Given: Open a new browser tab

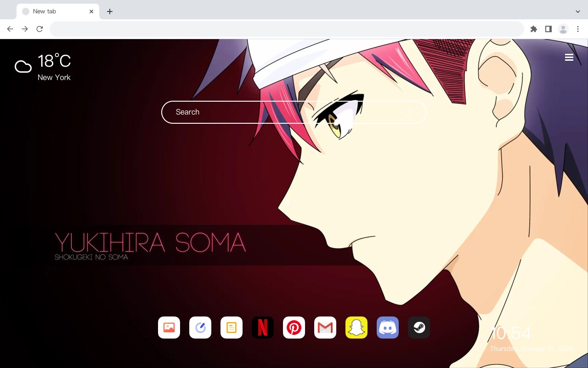Looking at the screenshot, I should tap(110, 11).
